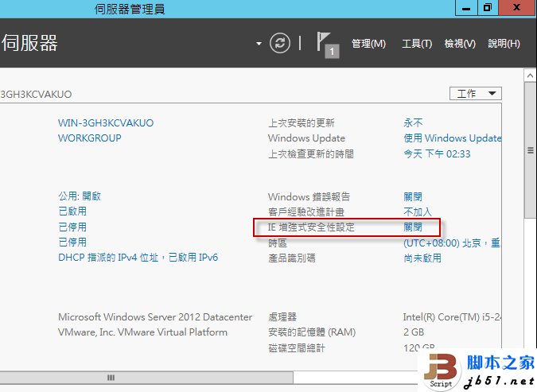Minimize the 伺服器管理員 window
This screenshot has height=392, width=537.
466,8
